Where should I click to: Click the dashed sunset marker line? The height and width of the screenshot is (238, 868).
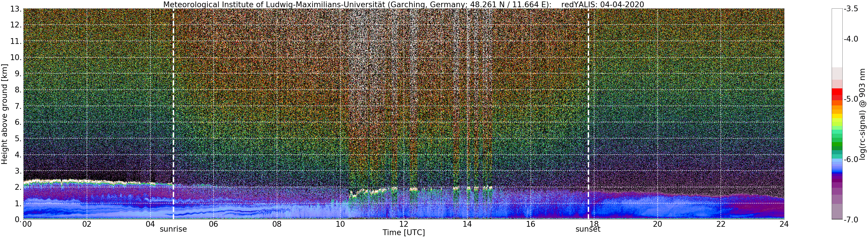tap(588, 114)
